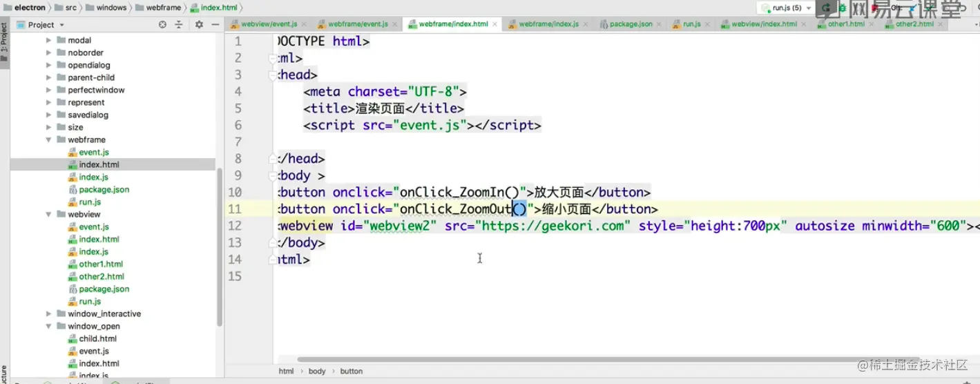Image resolution: width=980 pixels, height=384 pixels.
Task: Fold the body tag at line 9
Action: click(x=273, y=175)
